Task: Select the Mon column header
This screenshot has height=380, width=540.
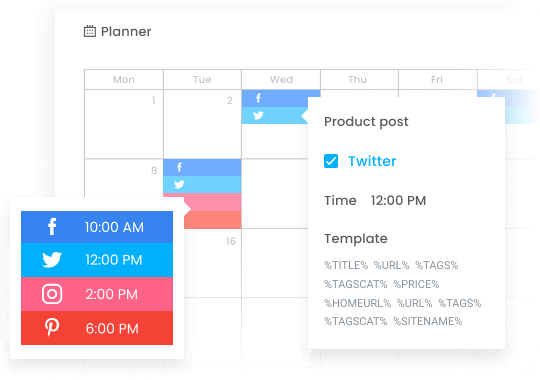Action: tap(124, 80)
